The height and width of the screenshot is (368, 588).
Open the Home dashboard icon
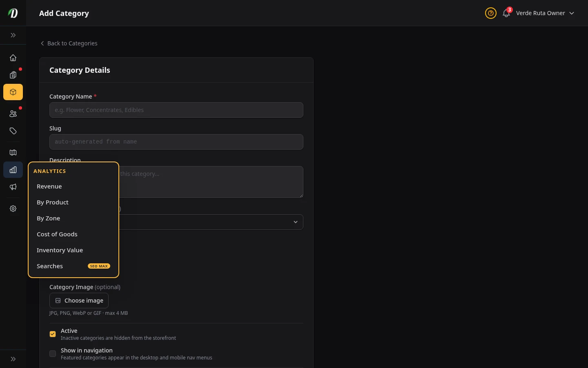point(13,58)
